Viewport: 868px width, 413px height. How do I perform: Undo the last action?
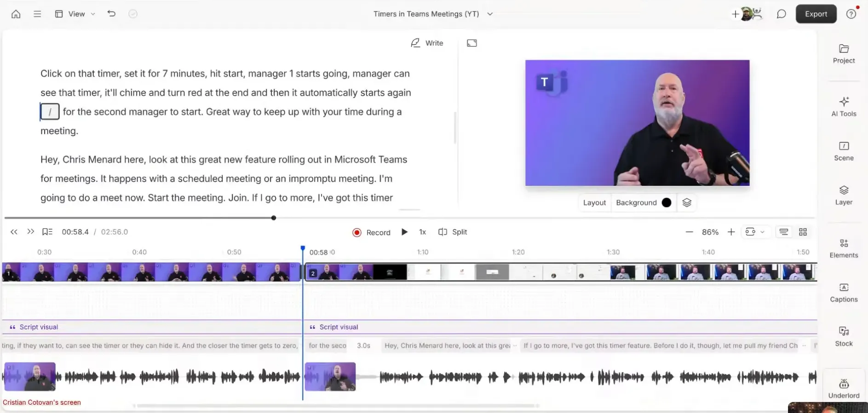pyautogui.click(x=111, y=14)
